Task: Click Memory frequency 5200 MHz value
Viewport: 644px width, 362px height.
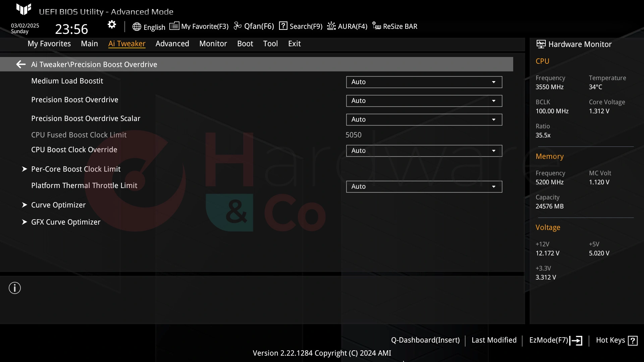Action: (x=549, y=182)
